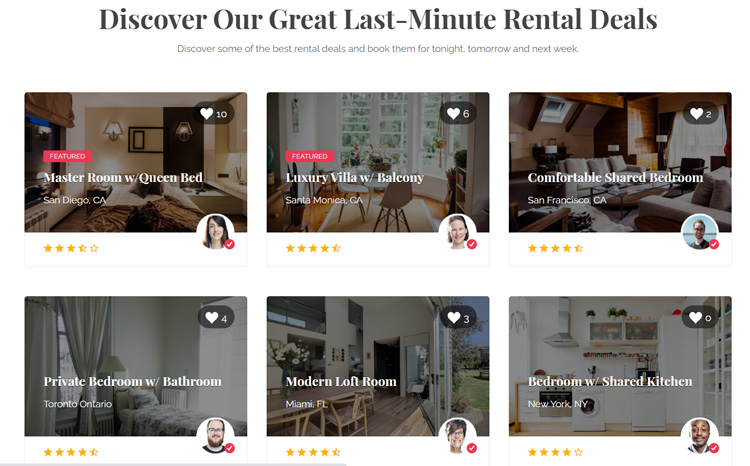Like the Master Room w/Queen Bed listing heart
Screen dimensions: 750x466
point(207,113)
